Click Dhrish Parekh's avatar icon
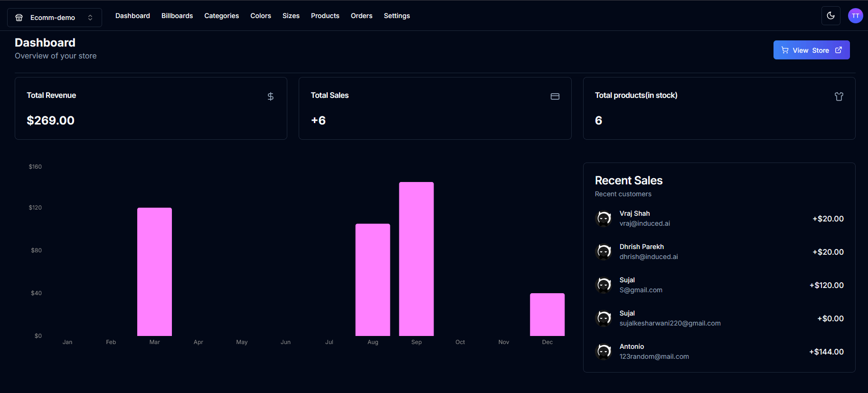Image resolution: width=868 pixels, height=393 pixels. pos(604,252)
